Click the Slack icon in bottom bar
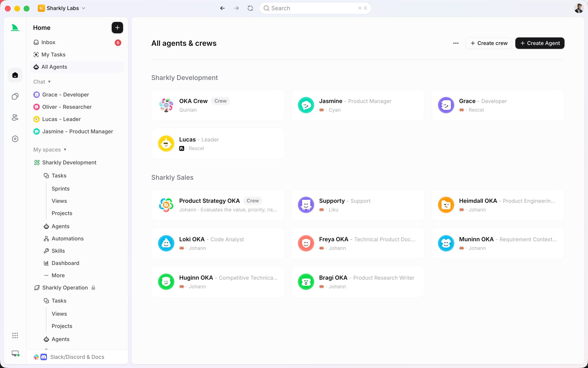This screenshot has height=368, width=588. pyautogui.click(x=36, y=357)
